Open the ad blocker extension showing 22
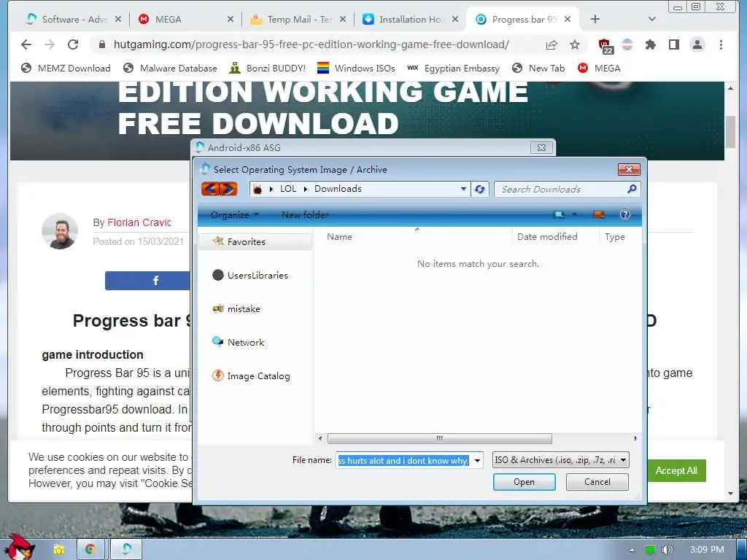 pyautogui.click(x=605, y=45)
